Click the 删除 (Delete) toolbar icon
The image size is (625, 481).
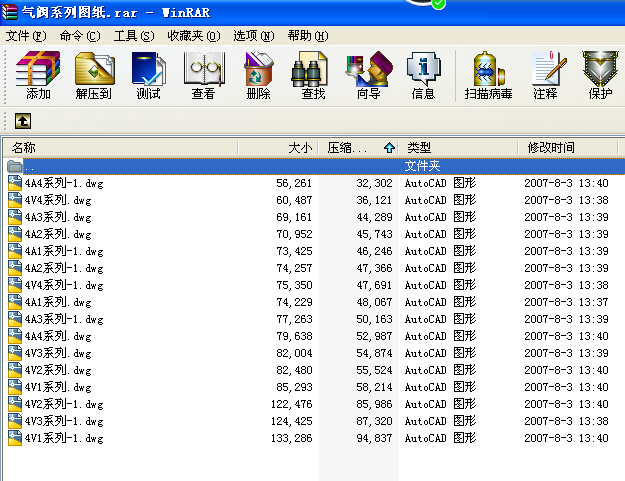[x=258, y=75]
